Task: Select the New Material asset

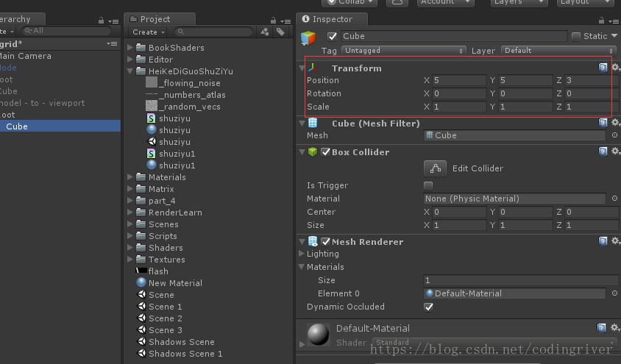Action: [x=169, y=283]
